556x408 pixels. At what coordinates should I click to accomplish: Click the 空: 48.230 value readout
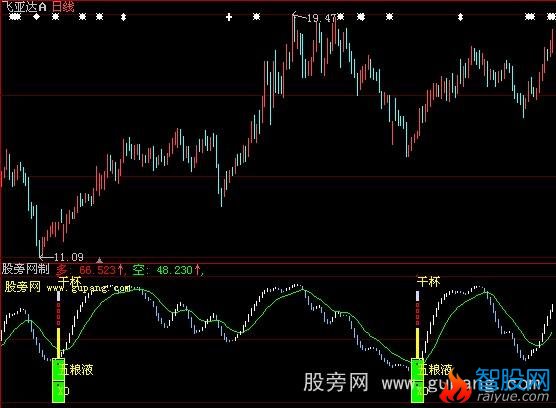pos(166,270)
